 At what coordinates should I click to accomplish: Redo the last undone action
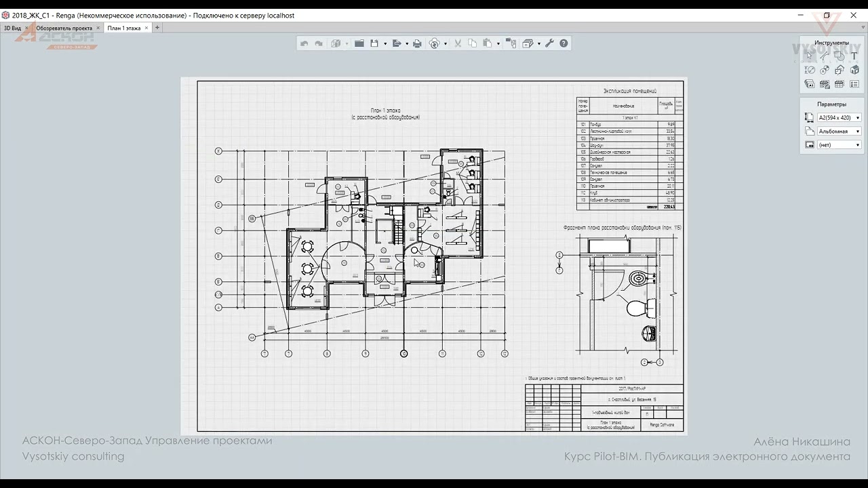[319, 43]
